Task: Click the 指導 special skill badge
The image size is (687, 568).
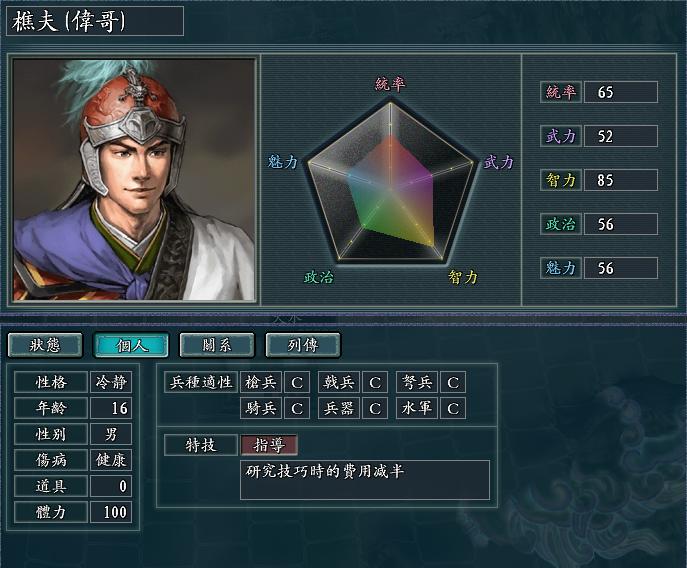Action: click(x=269, y=445)
